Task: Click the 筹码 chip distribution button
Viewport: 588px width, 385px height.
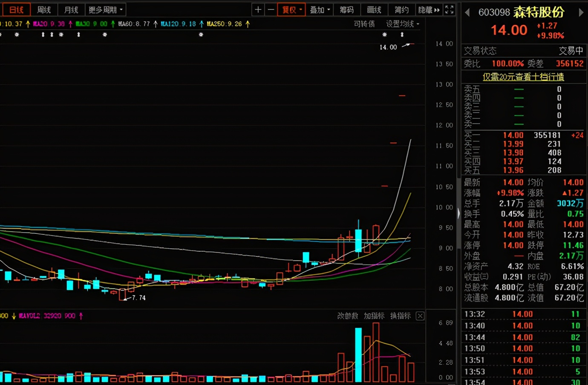Action: coord(347,9)
